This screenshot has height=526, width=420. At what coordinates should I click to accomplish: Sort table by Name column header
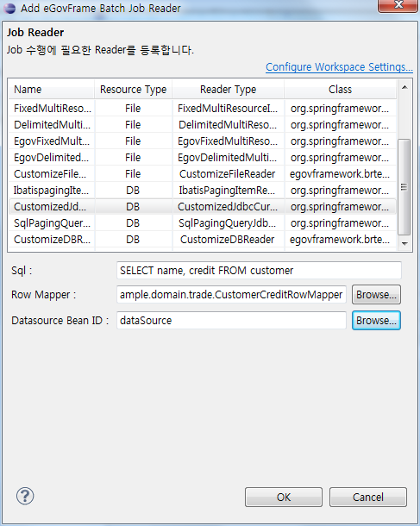(52, 89)
